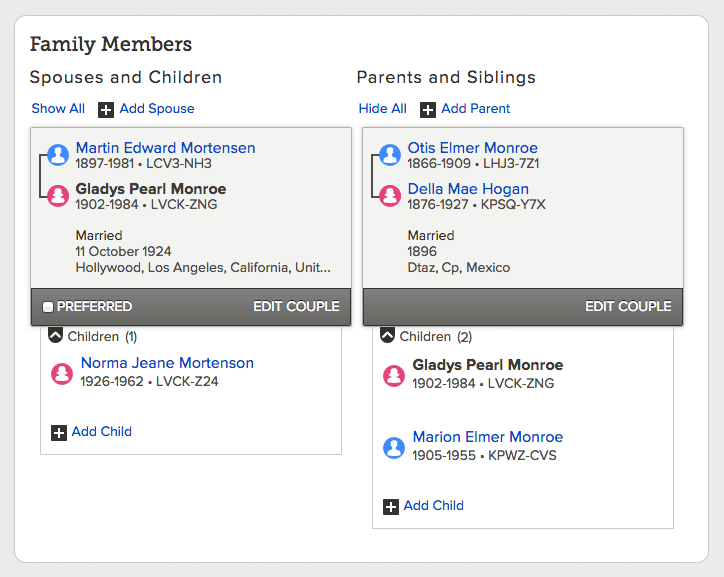Edit Couple for Otis and Della
Viewport: 724px width, 577px height.
point(628,307)
